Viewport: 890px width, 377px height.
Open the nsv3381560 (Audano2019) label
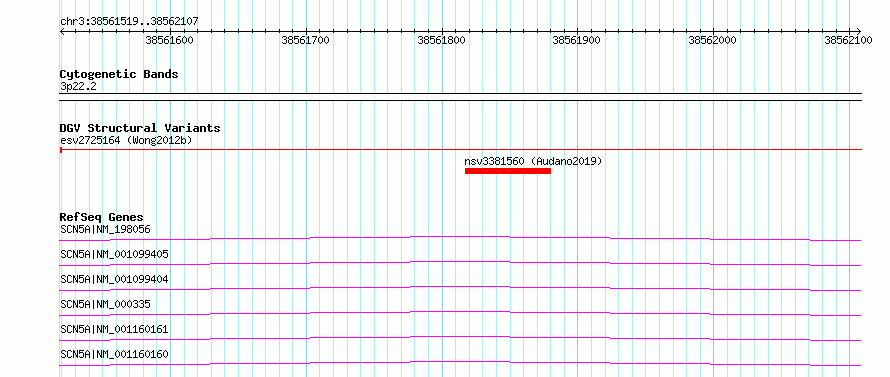pyautogui.click(x=533, y=161)
